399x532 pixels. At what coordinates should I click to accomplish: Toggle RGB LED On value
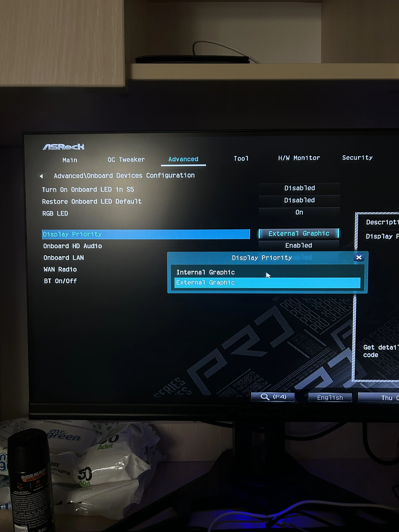tap(299, 212)
